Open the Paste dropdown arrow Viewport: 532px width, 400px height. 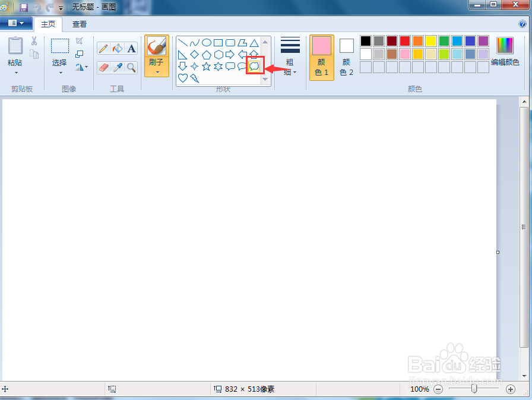point(16,73)
